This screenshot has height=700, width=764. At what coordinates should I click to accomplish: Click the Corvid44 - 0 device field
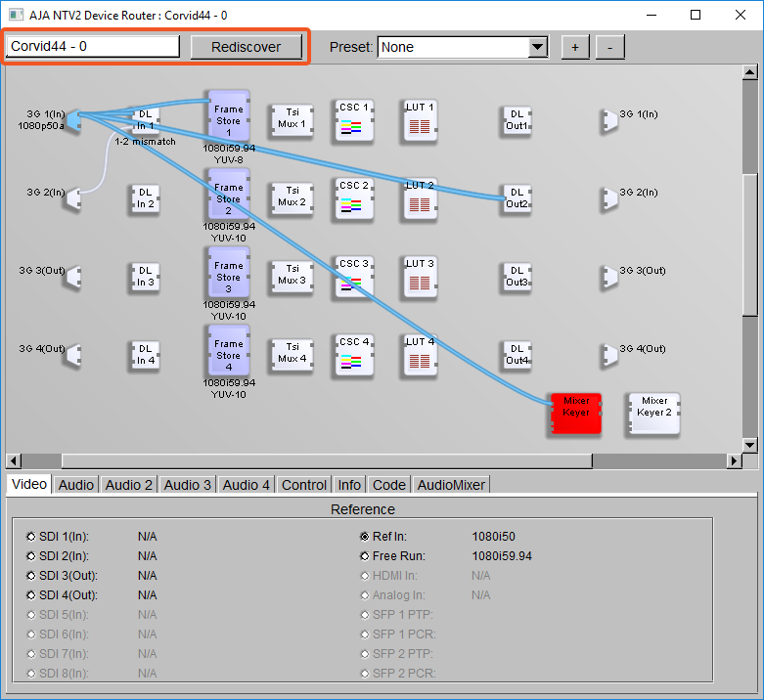click(x=93, y=47)
